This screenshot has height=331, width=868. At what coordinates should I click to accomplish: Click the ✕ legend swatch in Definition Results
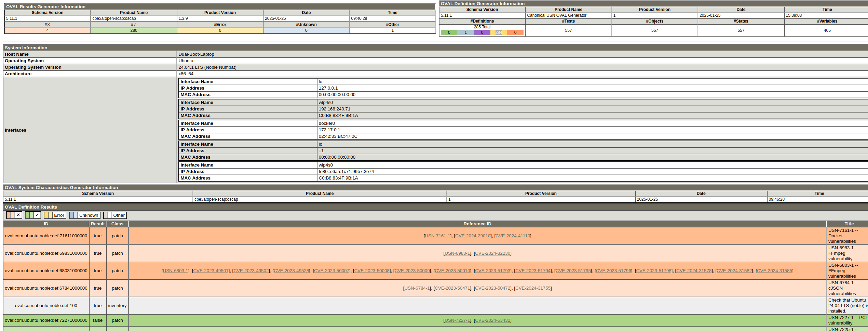tap(14, 215)
